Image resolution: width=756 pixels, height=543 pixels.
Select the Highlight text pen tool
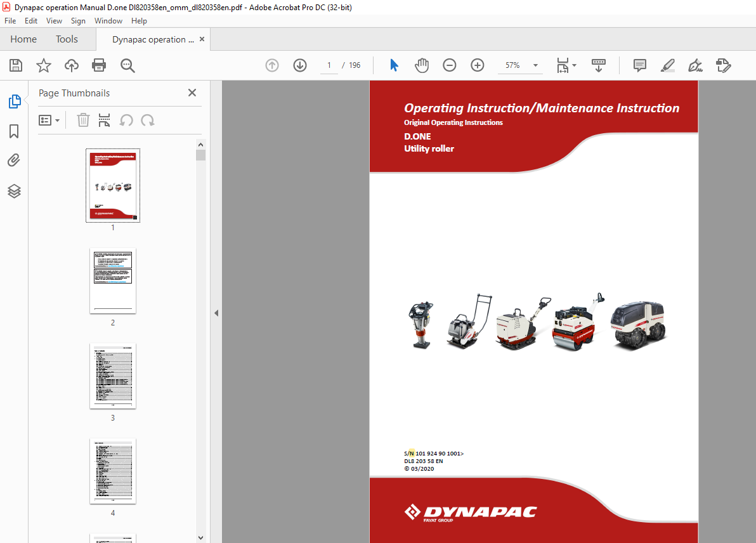[667, 65]
